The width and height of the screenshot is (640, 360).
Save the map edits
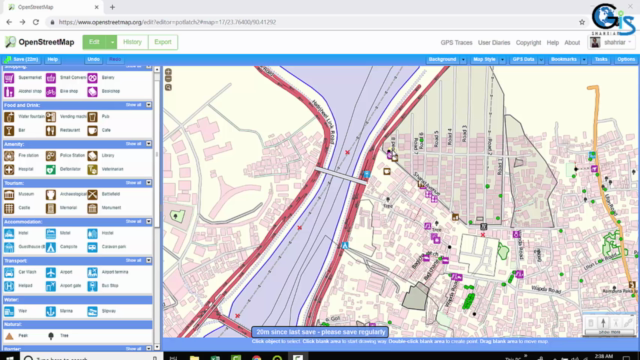[x=22, y=60]
